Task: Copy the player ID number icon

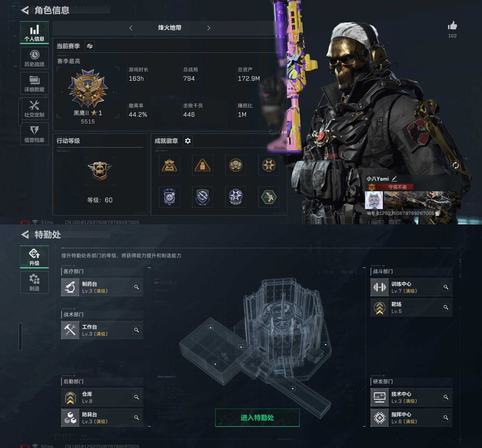Action: [x=438, y=213]
